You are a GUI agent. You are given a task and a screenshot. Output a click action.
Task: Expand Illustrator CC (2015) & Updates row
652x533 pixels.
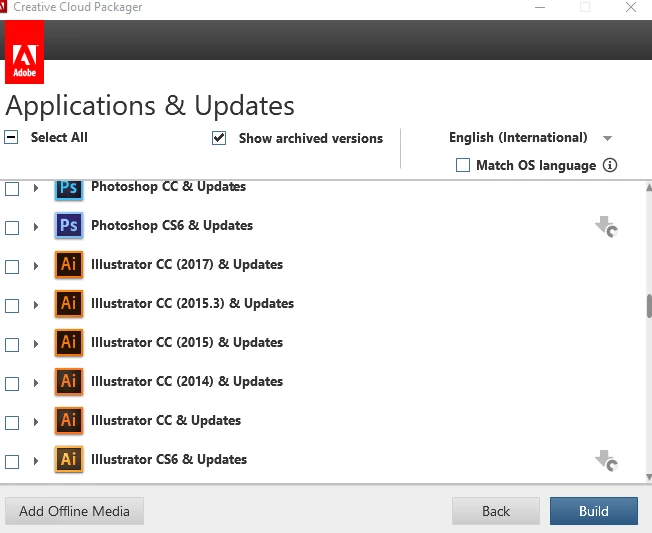coord(36,344)
